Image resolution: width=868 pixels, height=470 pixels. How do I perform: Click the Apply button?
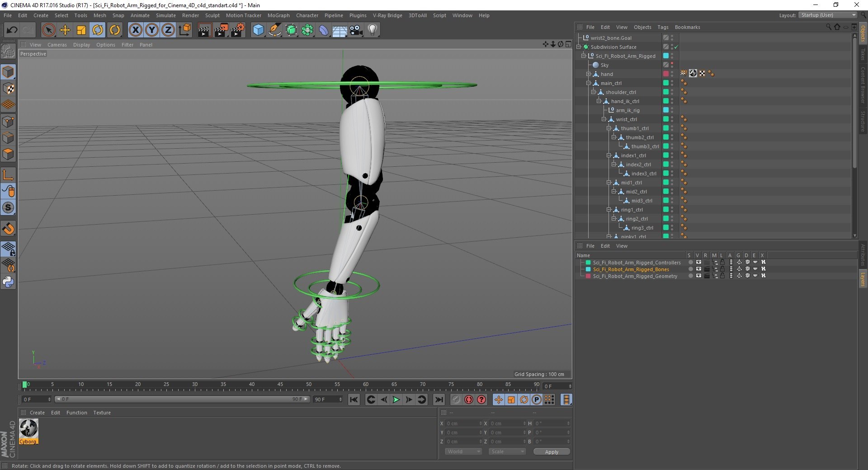point(552,452)
